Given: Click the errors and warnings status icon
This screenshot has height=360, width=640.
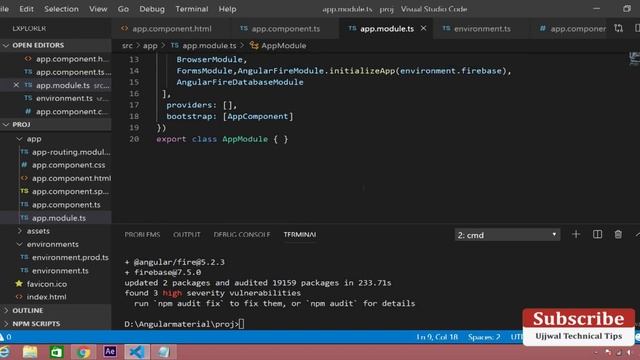Looking at the screenshot, I should click(6, 337).
